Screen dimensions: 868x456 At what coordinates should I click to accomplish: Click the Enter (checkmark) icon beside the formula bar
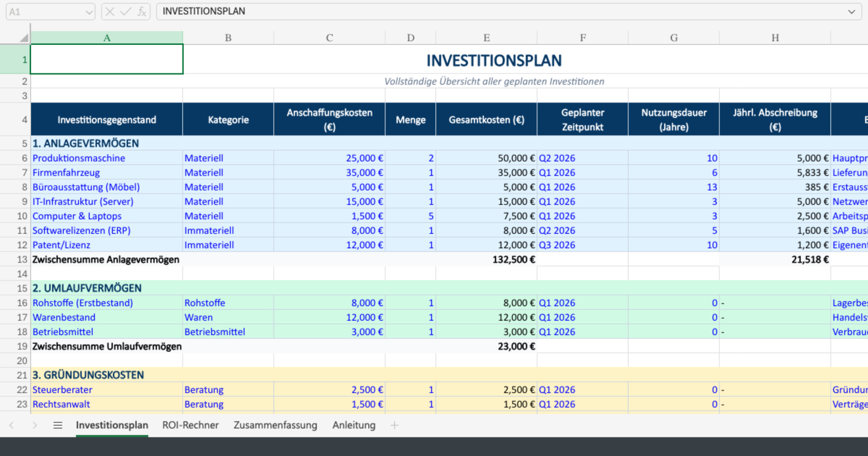tap(125, 11)
